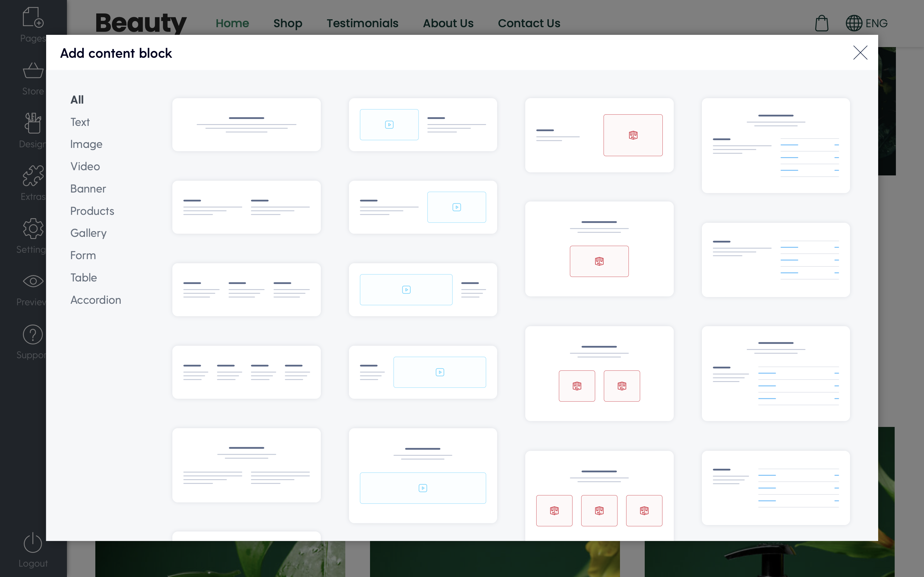Open the Contact Us navigation link

pyautogui.click(x=529, y=23)
